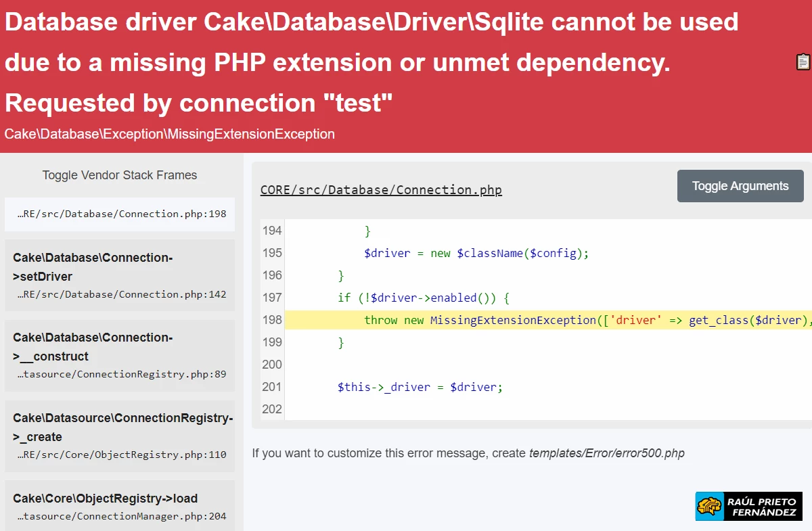Show the ConnectionRegistry->_create stack frame
The image size is (812, 531).
tap(120, 436)
